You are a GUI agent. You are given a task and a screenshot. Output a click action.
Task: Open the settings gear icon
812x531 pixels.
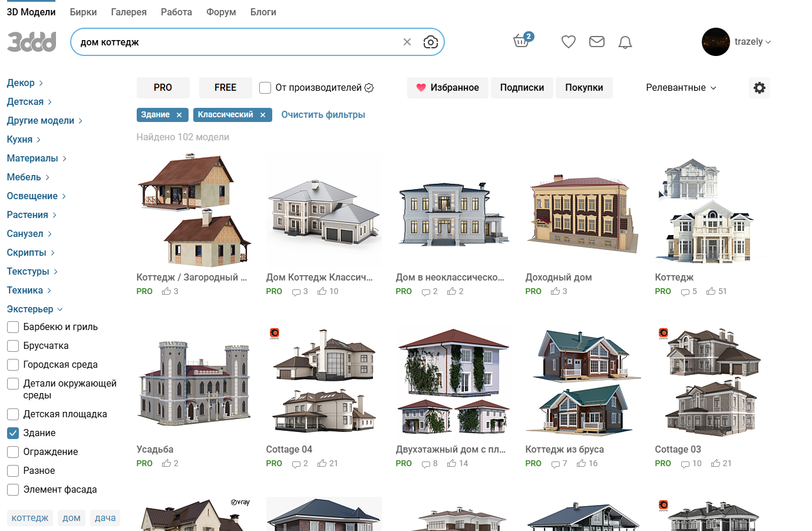click(760, 88)
